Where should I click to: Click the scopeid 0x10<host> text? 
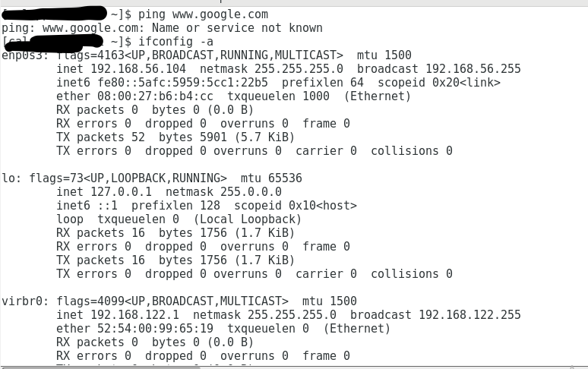click(x=295, y=206)
